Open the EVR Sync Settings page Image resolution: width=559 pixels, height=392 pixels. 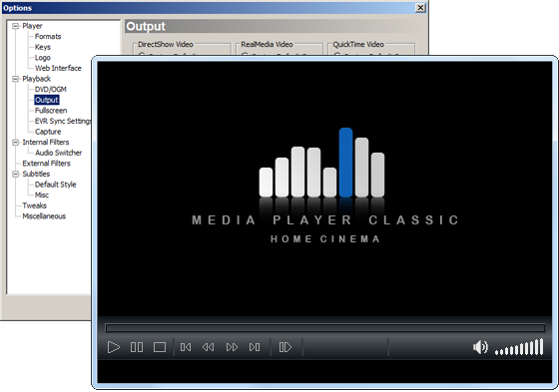point(63,121)
